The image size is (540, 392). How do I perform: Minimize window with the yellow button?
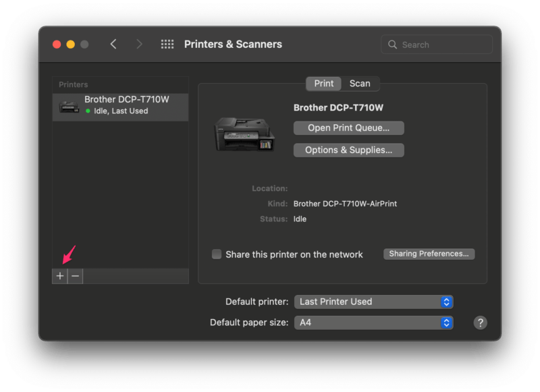click(71, 45)
